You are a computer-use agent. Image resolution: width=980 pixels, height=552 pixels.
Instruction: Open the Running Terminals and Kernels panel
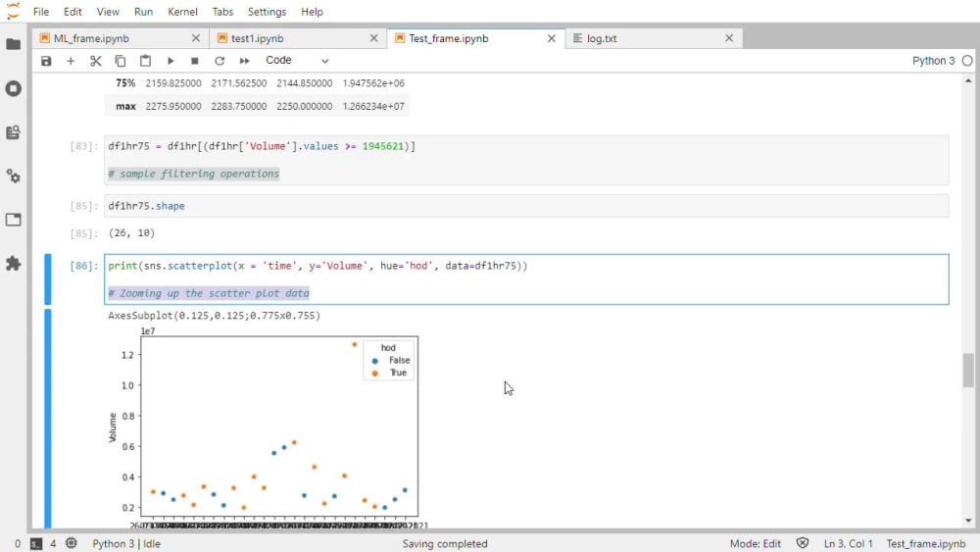pyautogui.click(x=13, y=88)
